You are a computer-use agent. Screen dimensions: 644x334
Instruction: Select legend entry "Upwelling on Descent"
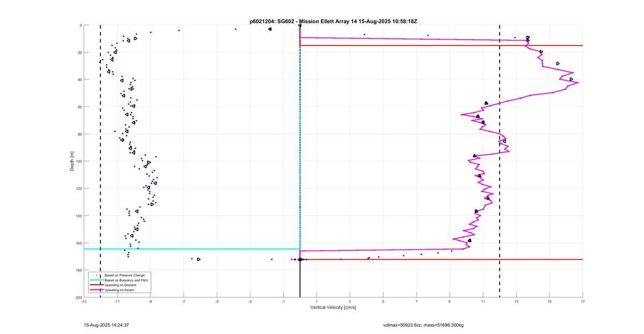(121, 285)
